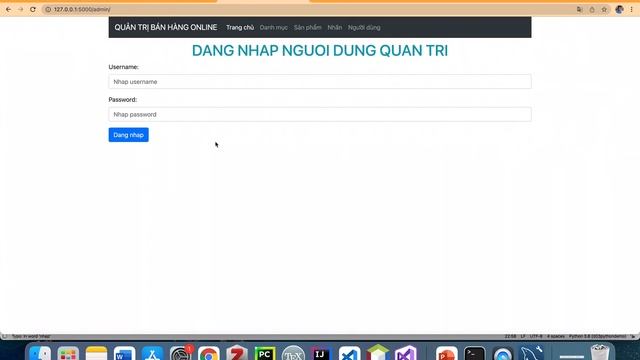Go back in the browser

pyautogui.click(x=8, y=9)
